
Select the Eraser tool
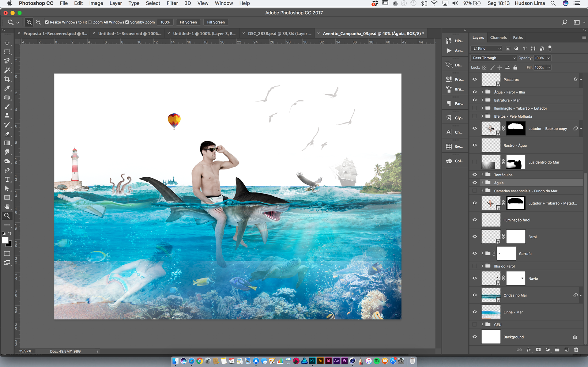(x=7, y=134)
